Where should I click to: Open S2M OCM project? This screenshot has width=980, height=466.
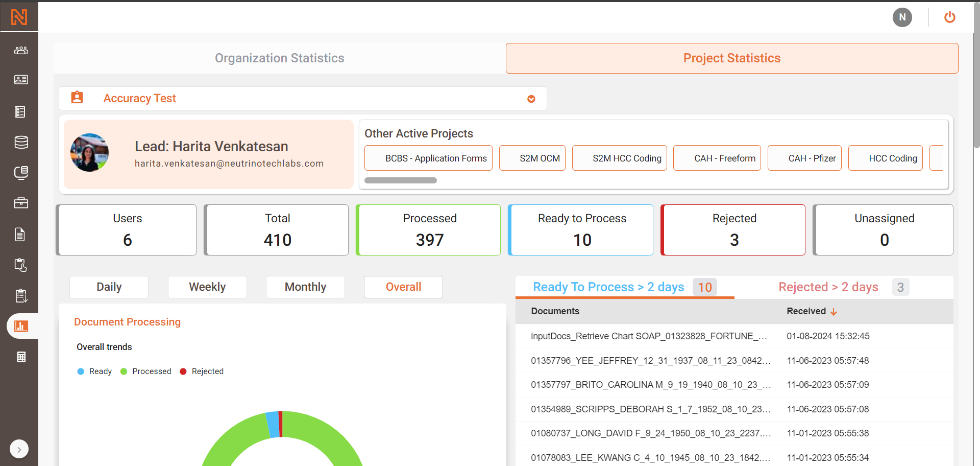[x=532, y=158]
